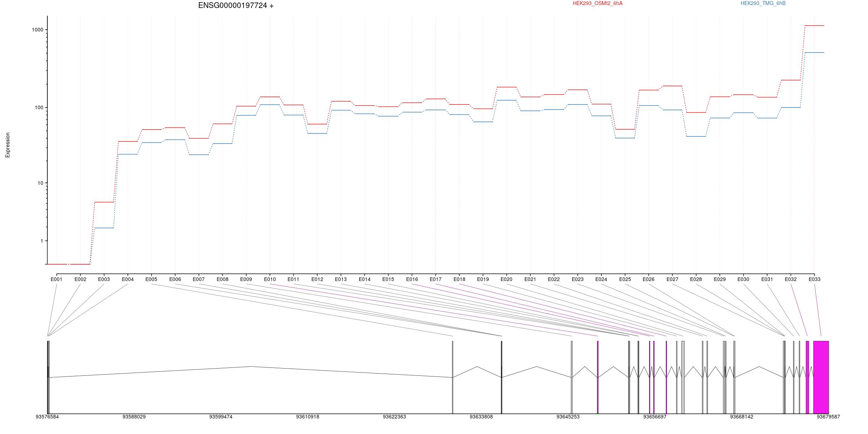The image size is (868, 434).
Task: Click exon label E006
Action: [175, 279]
